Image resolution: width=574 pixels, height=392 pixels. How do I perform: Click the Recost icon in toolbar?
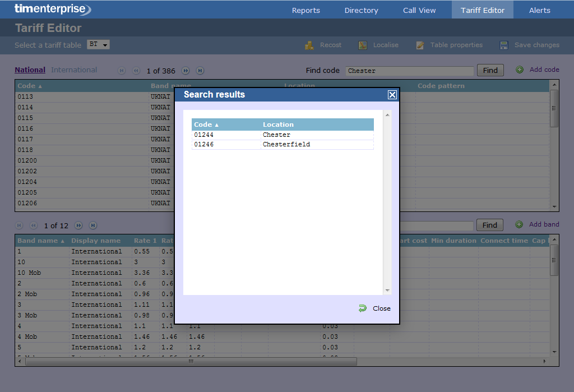pyautogui.click(x=309, y=45)
